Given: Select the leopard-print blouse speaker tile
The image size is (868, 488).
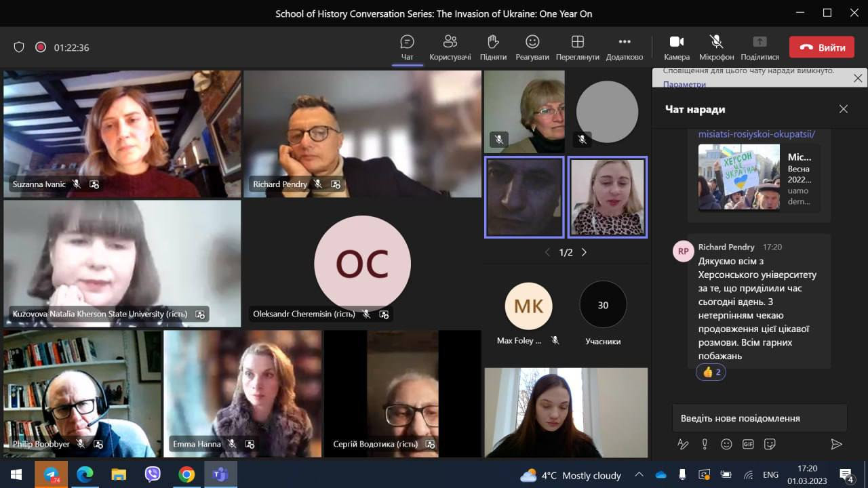Looking at the screenshot, I should [608, 197].
